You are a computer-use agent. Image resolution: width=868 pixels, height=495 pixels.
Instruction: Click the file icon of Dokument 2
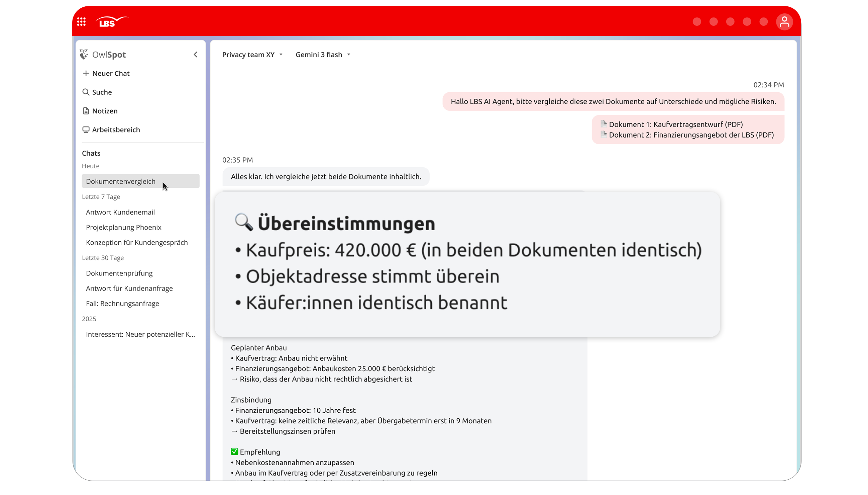(x=604, y=134)
